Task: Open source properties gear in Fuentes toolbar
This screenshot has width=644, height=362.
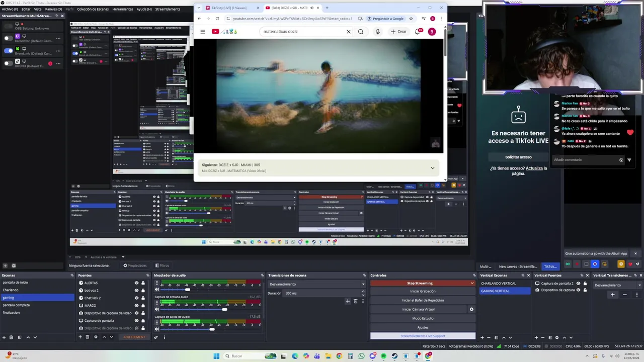Action: 96,337
